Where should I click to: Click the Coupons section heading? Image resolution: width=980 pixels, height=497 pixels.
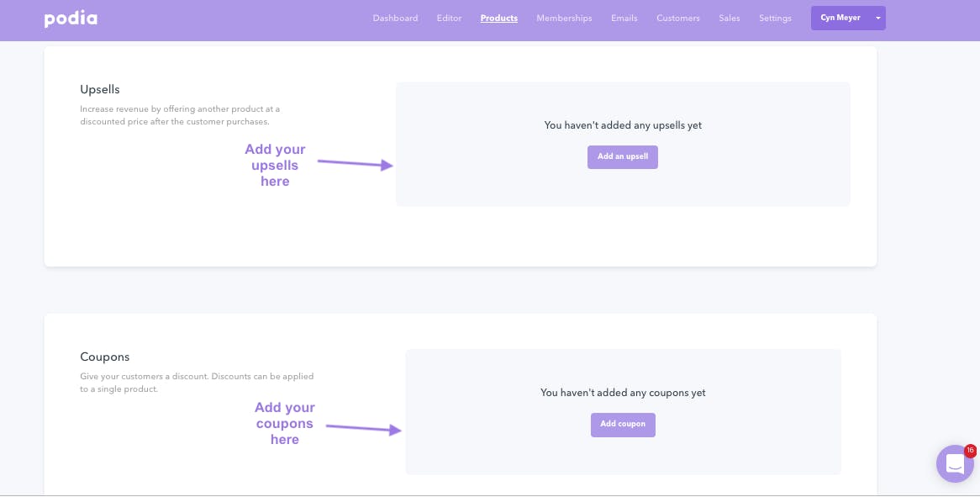click(x=105, y=357)
